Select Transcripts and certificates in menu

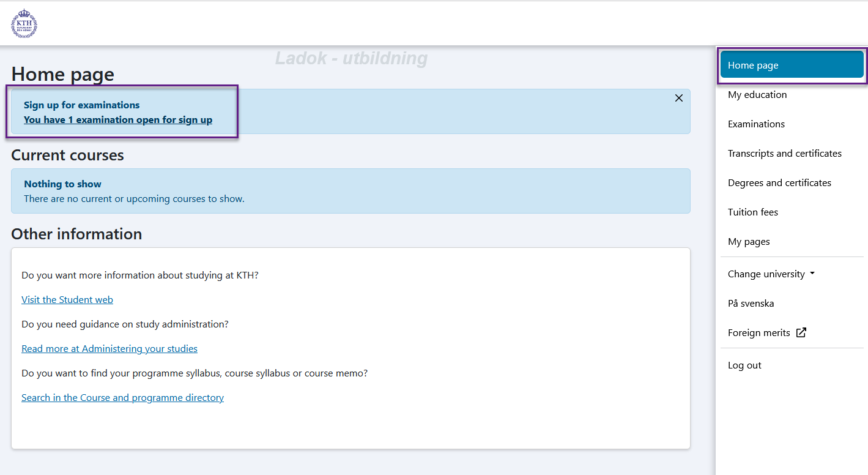(x=785, y=153)
